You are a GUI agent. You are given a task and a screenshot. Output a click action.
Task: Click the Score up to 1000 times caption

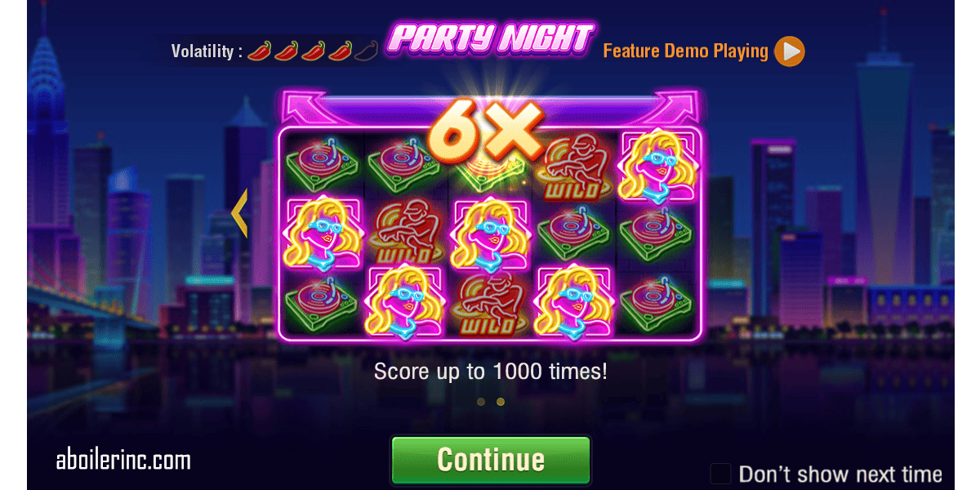491,372
